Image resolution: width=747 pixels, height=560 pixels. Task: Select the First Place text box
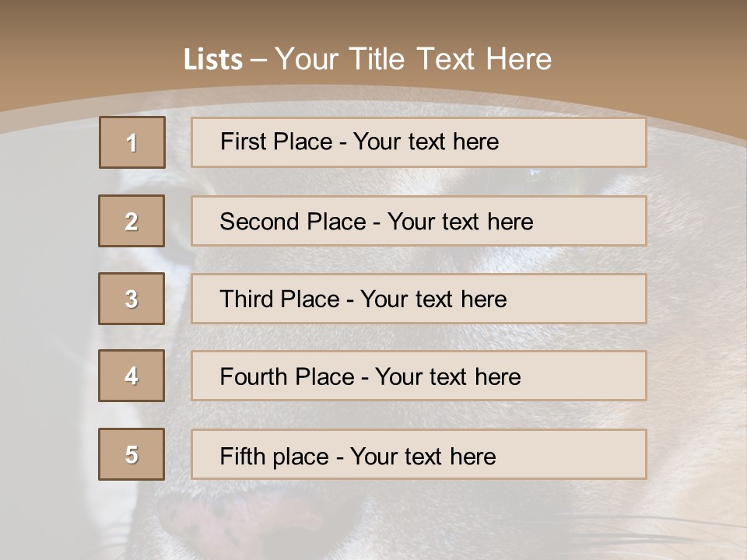point(419,142)
